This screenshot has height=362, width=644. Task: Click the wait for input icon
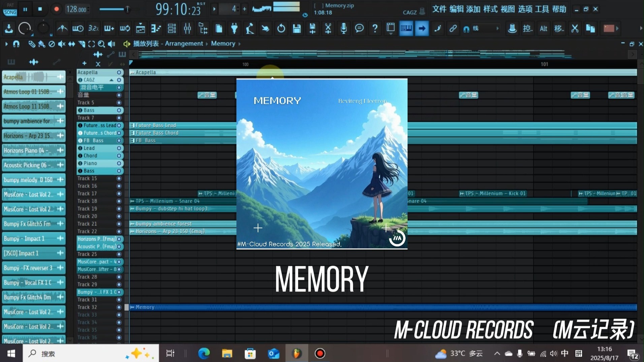click(x=78, y=29)
